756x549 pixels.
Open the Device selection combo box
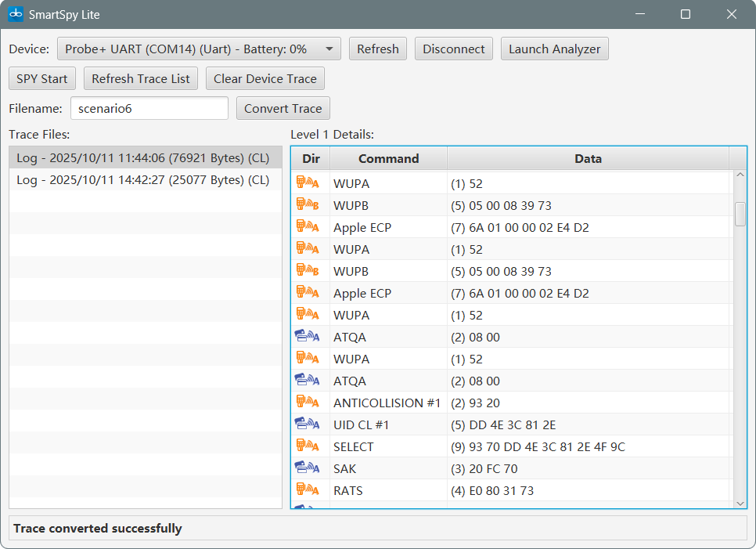(199, 49)
